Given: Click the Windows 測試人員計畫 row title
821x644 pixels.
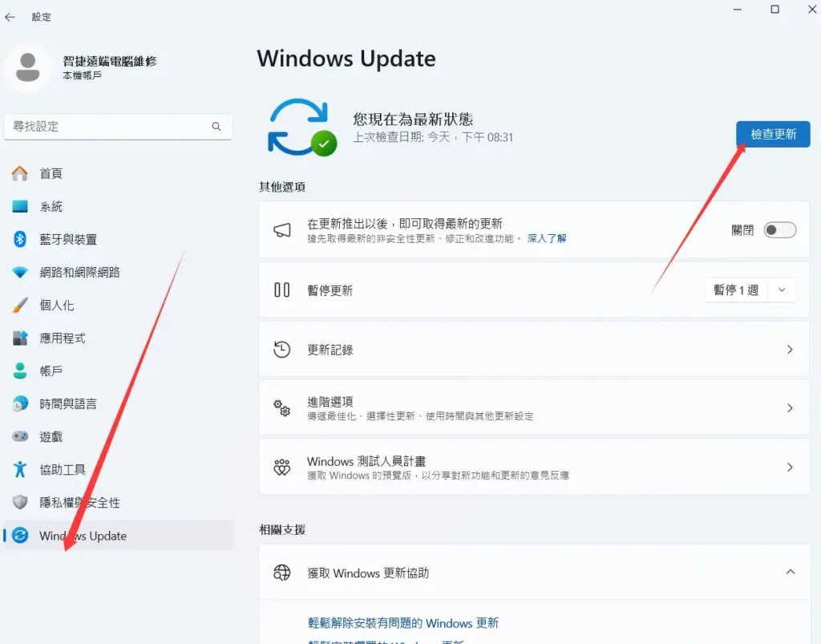Looking at the screenshot, I should (366, 461).
